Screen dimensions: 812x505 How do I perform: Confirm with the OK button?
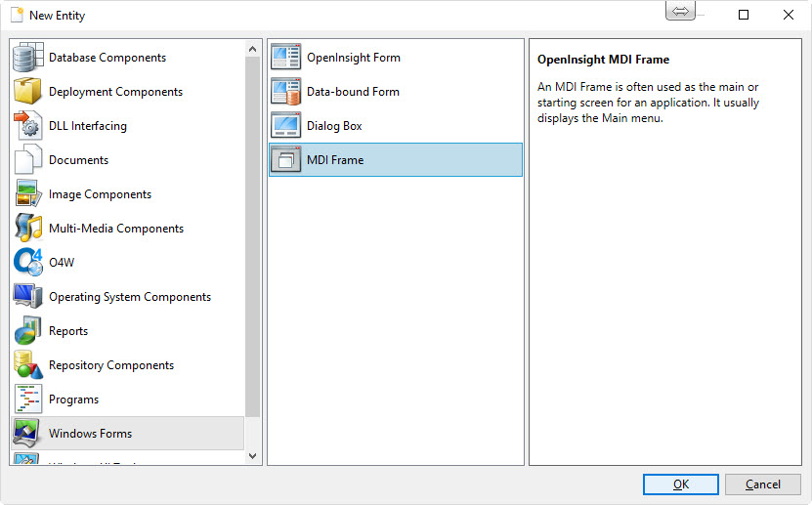[x=680, y=484]
